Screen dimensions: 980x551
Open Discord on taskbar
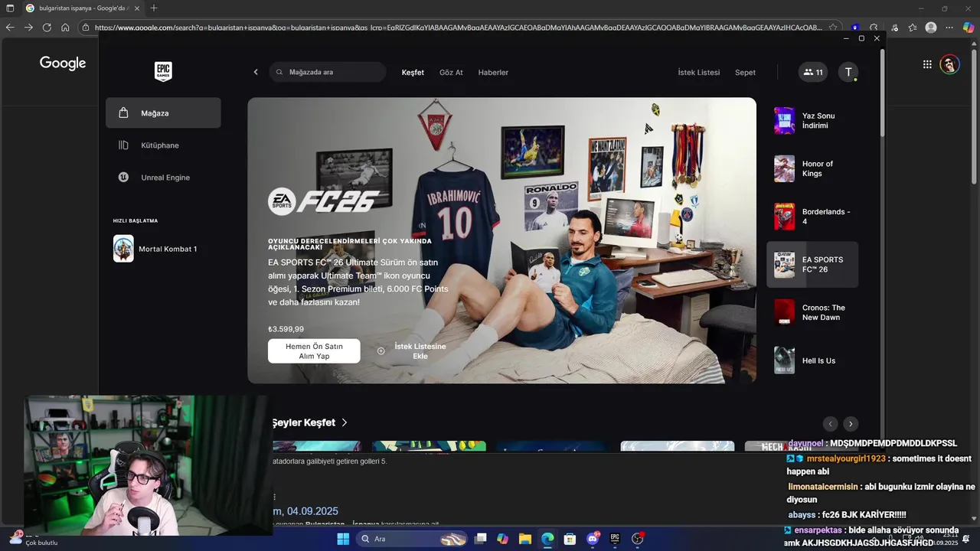(592, 540)
